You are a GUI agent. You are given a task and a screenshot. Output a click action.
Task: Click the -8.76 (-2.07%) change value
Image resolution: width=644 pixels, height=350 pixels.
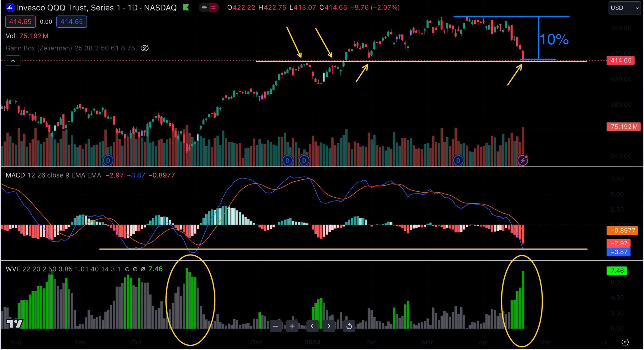[375, 8]
